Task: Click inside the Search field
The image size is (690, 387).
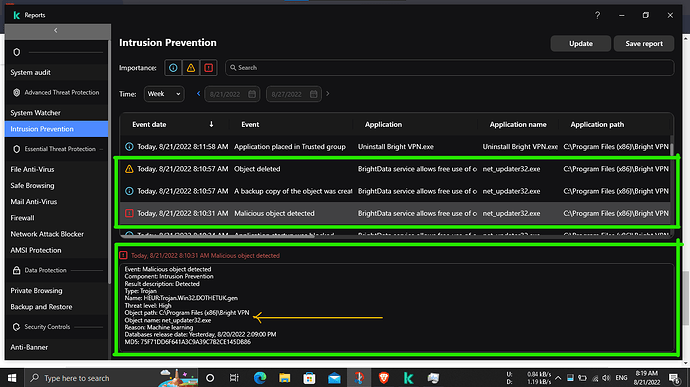Action: coord(449,68)
